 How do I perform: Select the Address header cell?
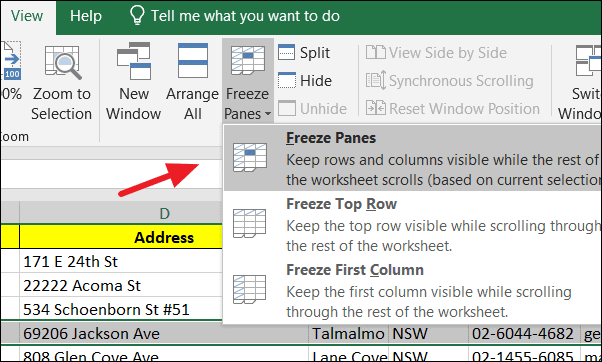pos(121,237)
